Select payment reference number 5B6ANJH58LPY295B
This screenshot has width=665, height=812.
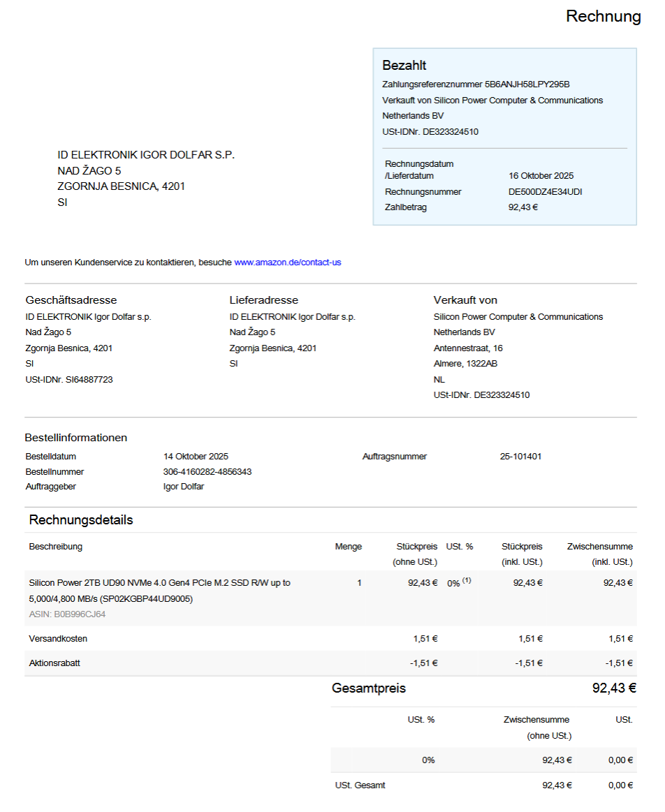point(527,84)
